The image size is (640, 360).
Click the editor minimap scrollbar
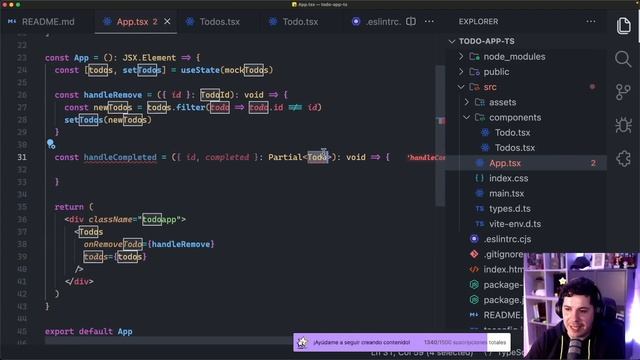(440, 135)
